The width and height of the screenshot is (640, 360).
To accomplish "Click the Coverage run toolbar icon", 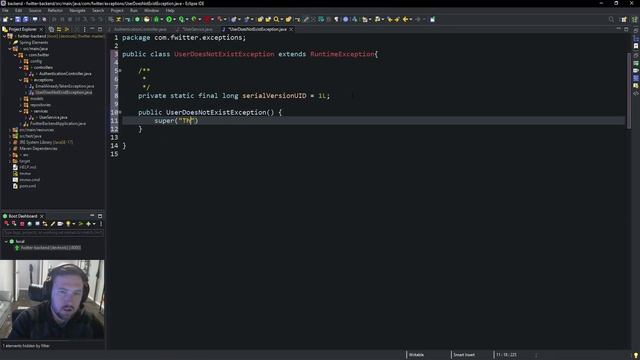I will 181,19.
